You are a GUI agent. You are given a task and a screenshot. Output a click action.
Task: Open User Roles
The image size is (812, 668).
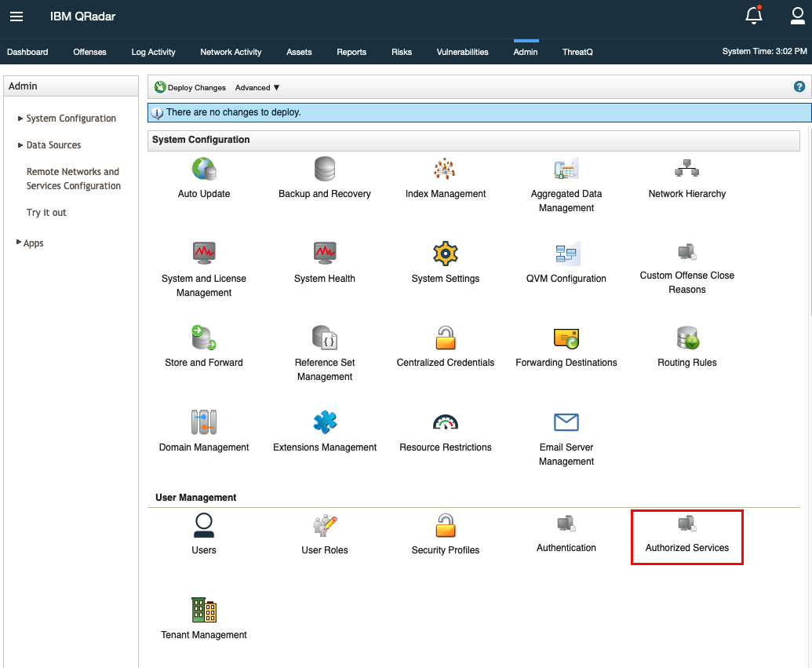pyautogui.click(x=325, y=535)
